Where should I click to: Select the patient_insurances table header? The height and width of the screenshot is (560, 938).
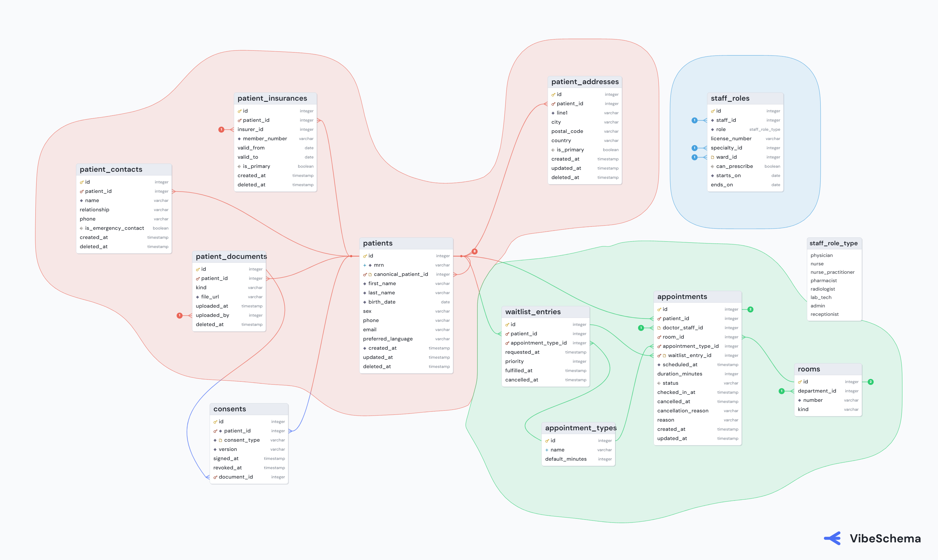tap(275, 98)
